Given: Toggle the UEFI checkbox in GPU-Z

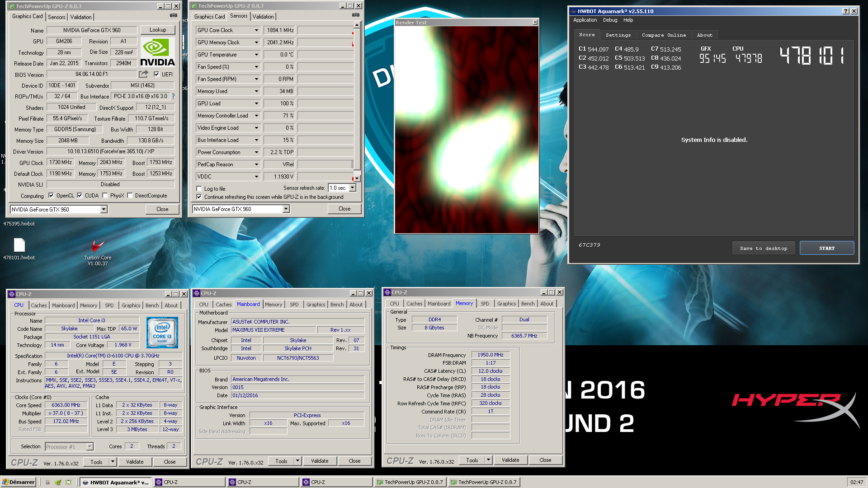Looking at the screenshot, I should pos(156,75).
